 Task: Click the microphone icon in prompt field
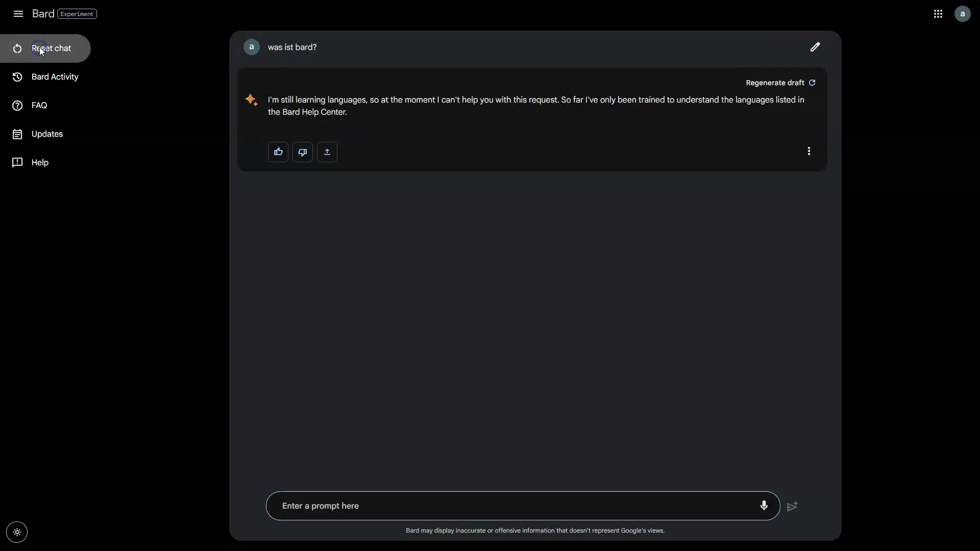point(764,506)
